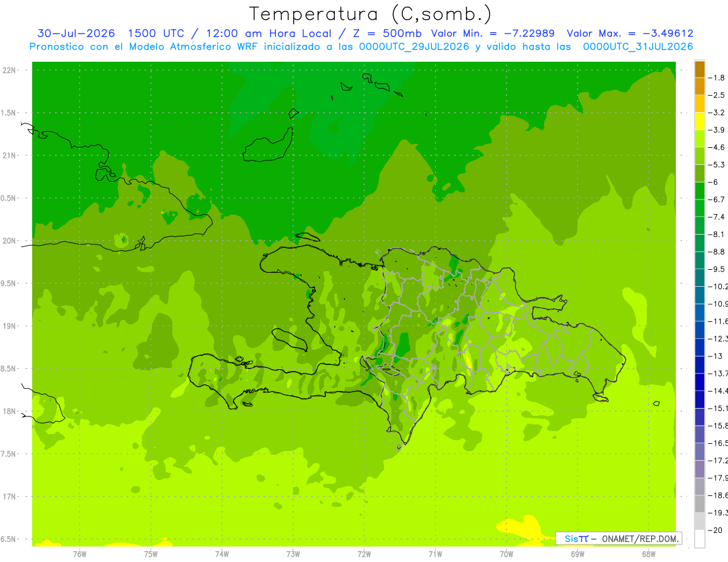The image size is (728, 562).
Task: Click the "-20" colorbar label
Action: tap(715, 530)
